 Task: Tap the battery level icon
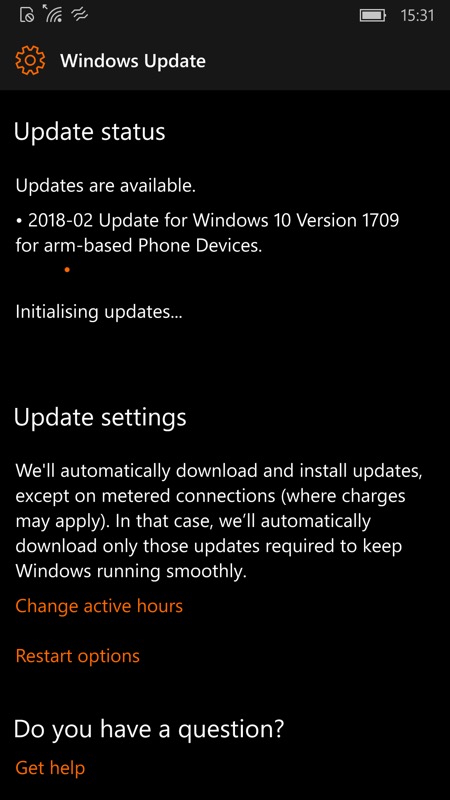(373, 15)
